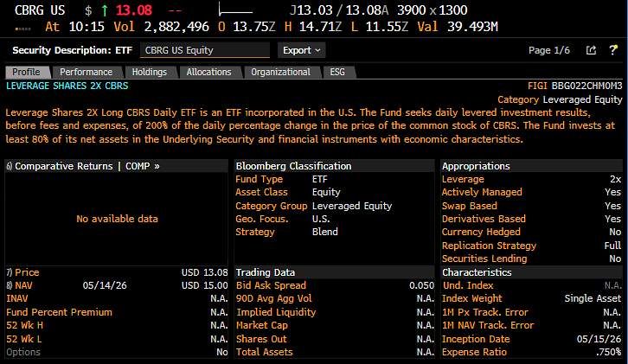Viewport: 628px width, 364px height.
Task: Click the Fund Type row
Action: pyautogui.click(x=334, y=179)
